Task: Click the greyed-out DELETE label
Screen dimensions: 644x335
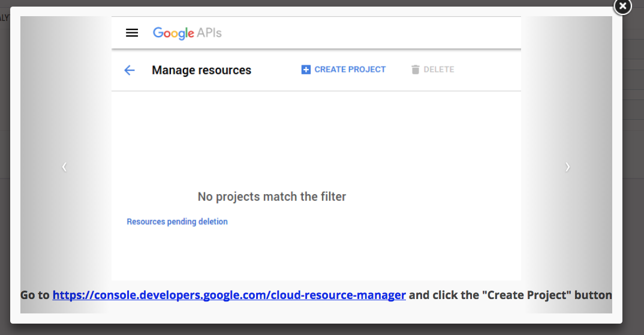Action: (439, 70)
